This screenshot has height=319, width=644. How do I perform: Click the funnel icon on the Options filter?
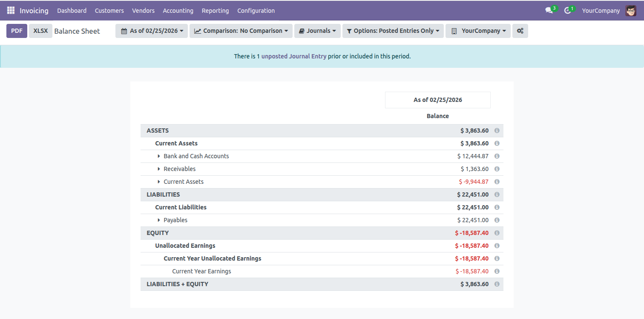point(349,31)
